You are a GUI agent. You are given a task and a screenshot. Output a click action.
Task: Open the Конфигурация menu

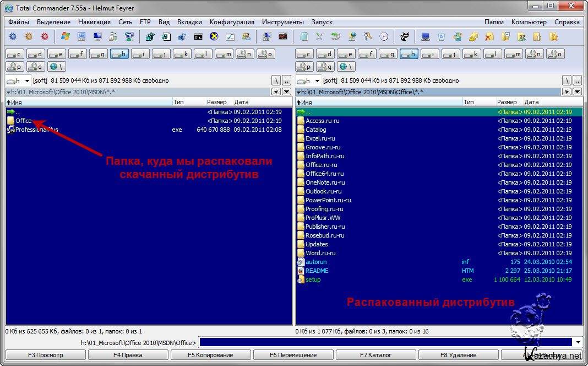231,22
